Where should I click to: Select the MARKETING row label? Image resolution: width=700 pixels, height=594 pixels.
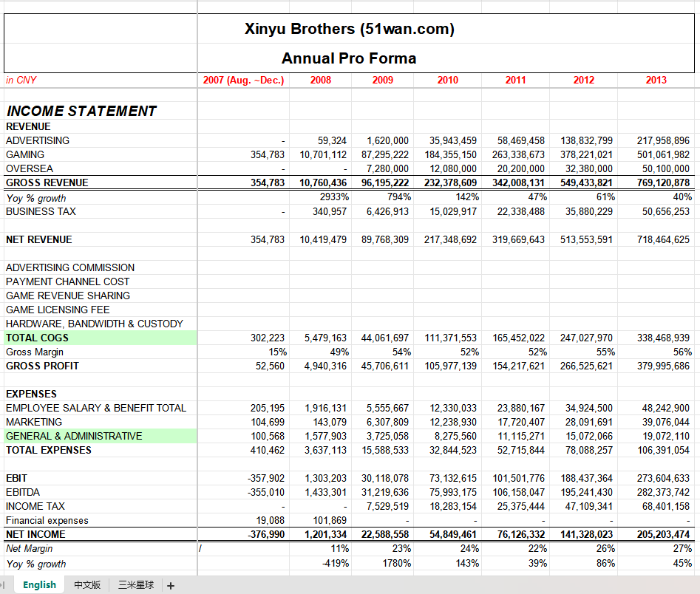pos(34,422)
